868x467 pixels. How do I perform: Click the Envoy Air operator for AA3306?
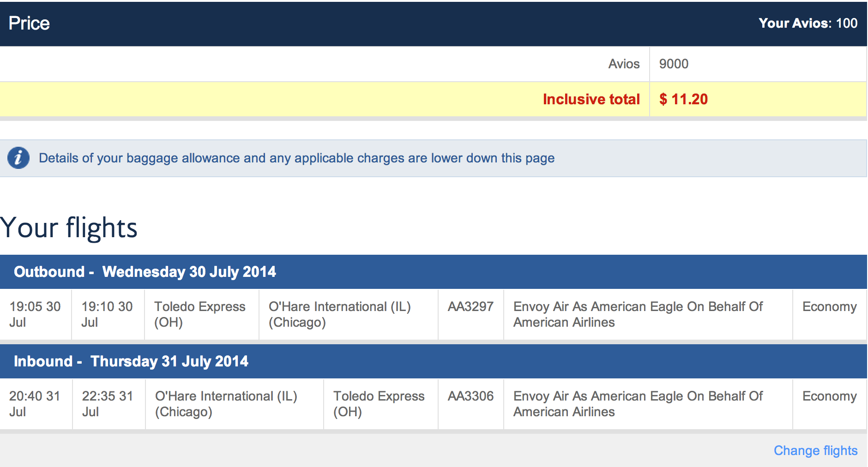(638, 404)
